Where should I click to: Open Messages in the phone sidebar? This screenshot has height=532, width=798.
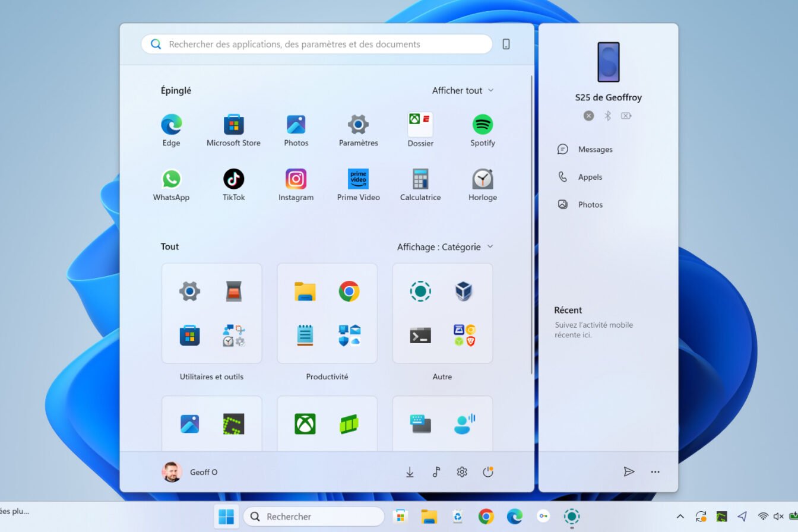click(595, 149)
